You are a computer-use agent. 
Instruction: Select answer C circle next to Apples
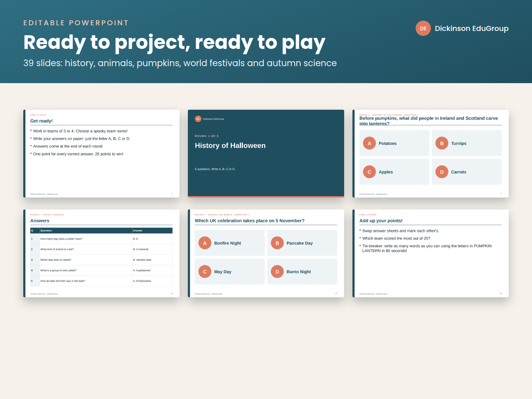tap(369, 172)
